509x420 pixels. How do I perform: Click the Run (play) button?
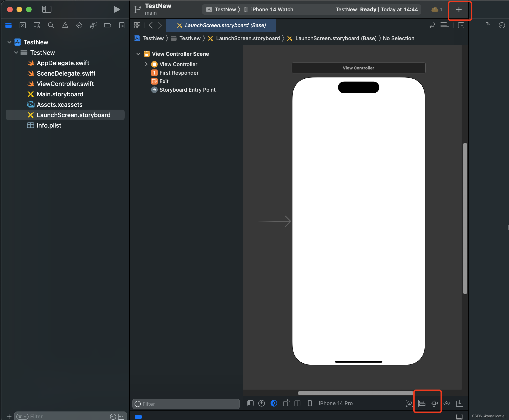[117, 9]
